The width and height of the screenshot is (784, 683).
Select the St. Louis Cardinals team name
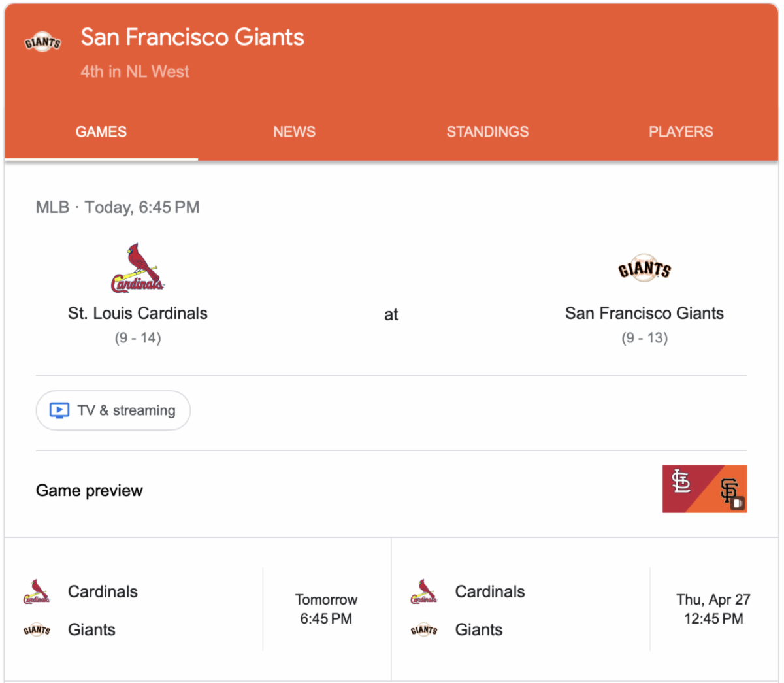tap(138, 314)
